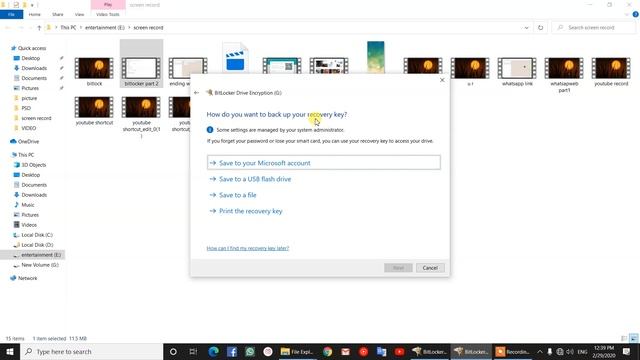The width and height of the screenshot is (640, 360).
Task: Open New Volume (G:) drive
Action: click(39, 265)
